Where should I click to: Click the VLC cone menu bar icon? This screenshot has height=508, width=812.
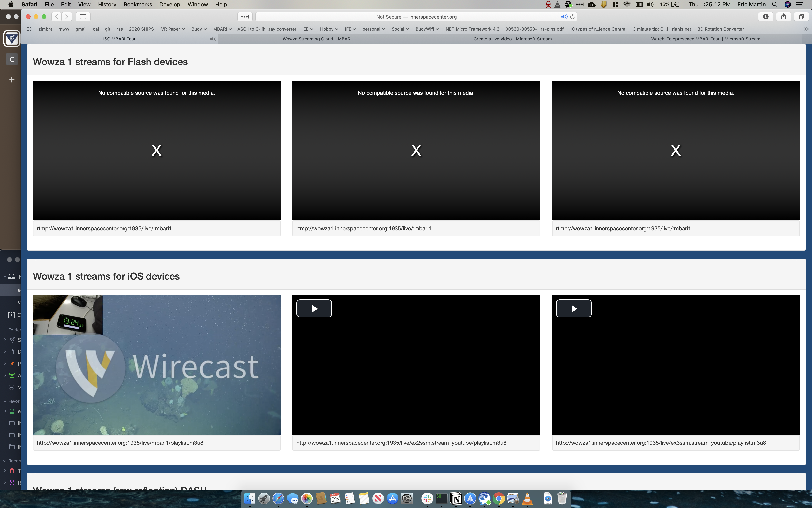tap(557, 4)
